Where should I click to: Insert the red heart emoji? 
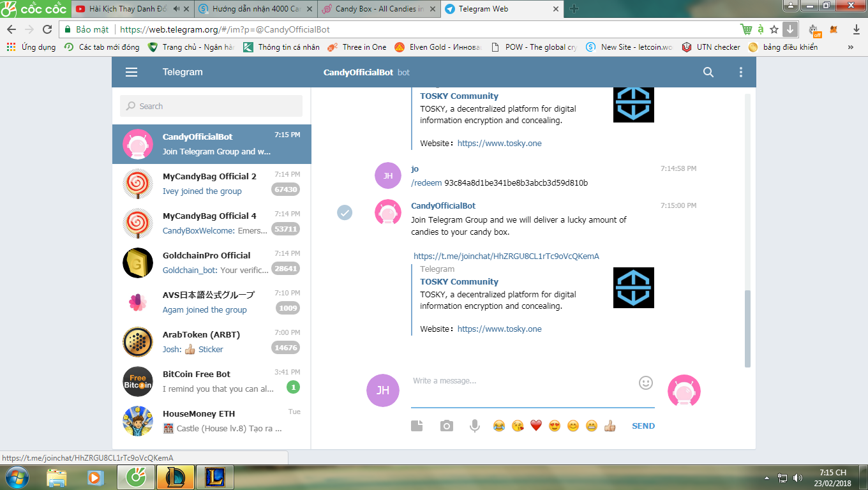coord(536,426)
